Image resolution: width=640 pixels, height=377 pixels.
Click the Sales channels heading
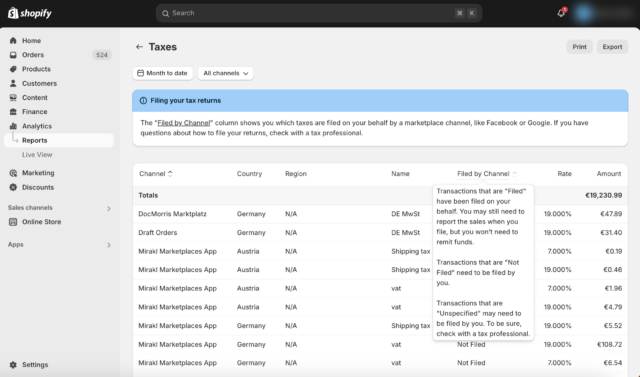coord(30,208)
